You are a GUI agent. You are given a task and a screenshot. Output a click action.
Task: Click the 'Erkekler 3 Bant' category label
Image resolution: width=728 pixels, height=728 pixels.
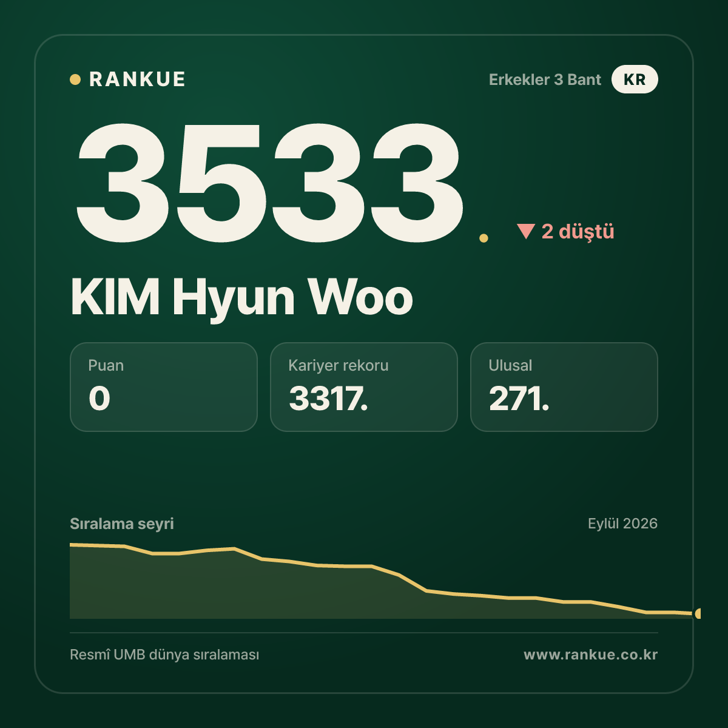pos(545,79)
